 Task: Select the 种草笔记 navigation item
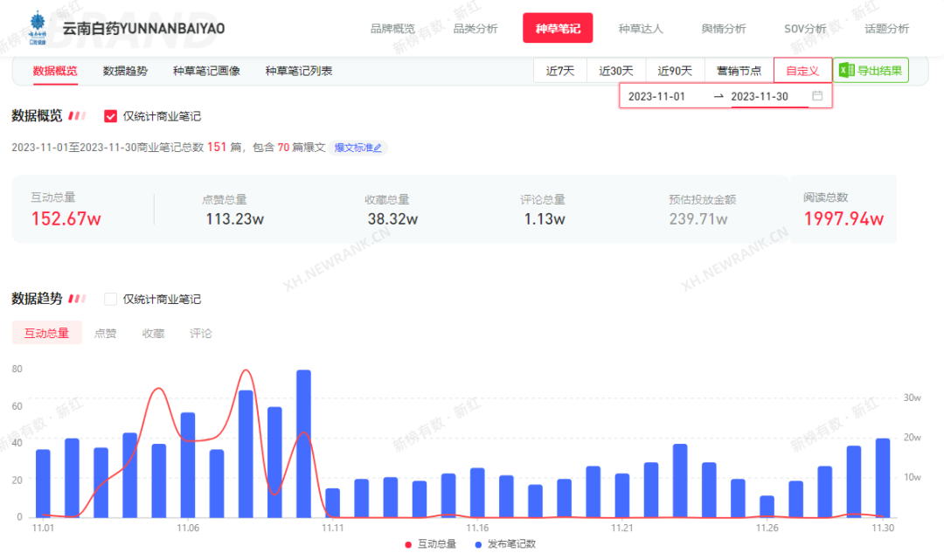pyautogui.click(x=558, y=28)
